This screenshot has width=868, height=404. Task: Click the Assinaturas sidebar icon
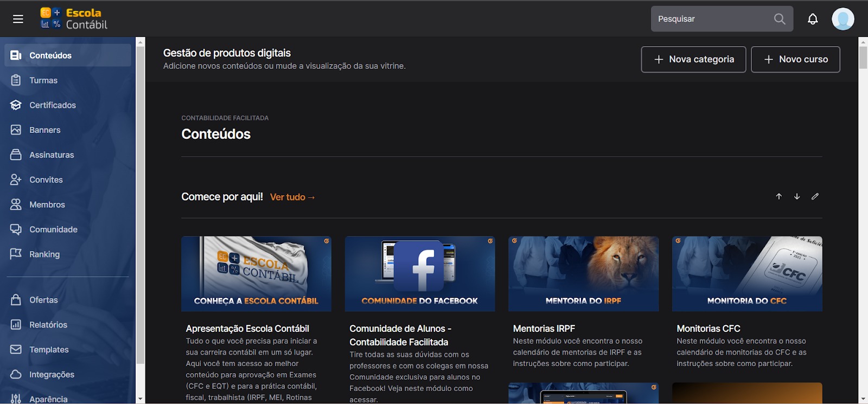click(x=16, y=155)
